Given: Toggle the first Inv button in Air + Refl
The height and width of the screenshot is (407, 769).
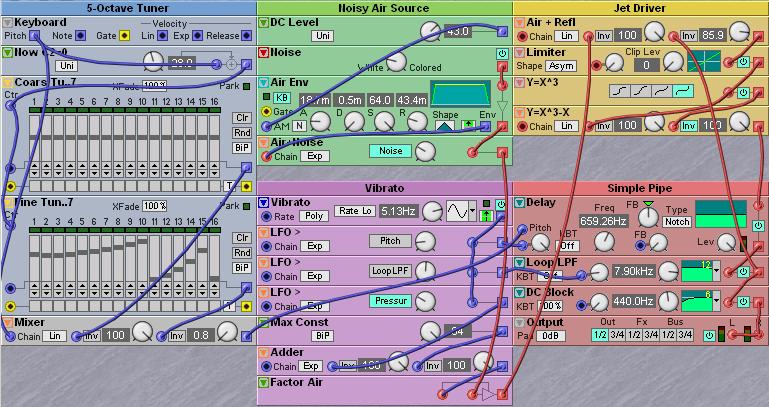Looking at the screenshot, I should pyautogui.click(x=603, y=36).
